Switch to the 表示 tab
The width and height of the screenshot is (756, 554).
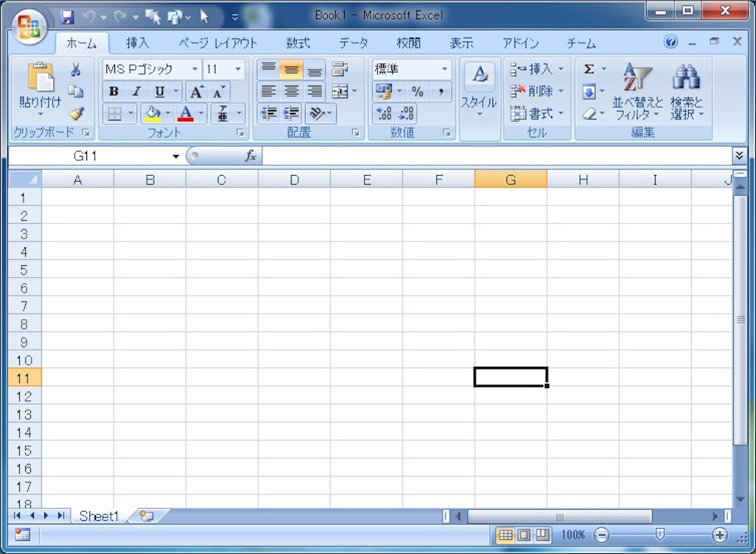click(461, 44)
